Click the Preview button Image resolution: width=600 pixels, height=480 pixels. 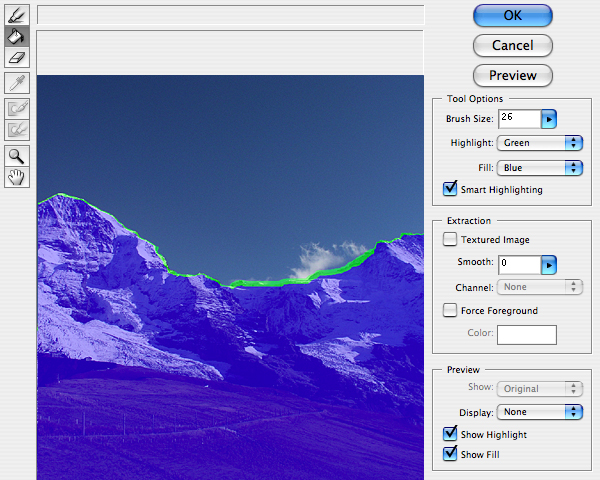[x=512, y=75]
